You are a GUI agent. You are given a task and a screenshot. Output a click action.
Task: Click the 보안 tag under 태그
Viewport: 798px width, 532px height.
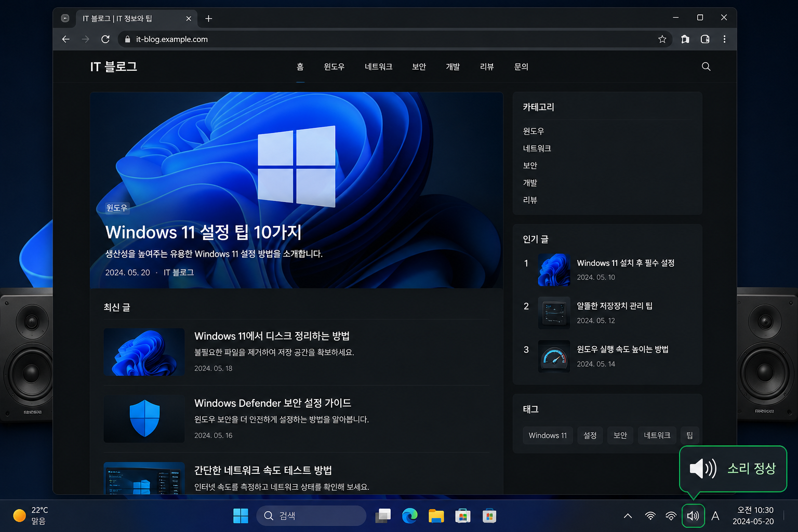coord(620,435)
